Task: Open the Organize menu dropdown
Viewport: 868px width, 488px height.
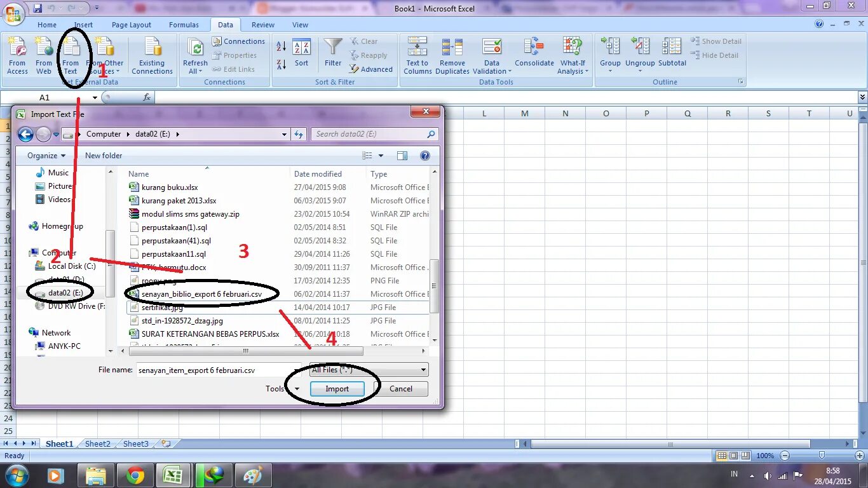Action: pyautogui.click(x=46, y=156)
